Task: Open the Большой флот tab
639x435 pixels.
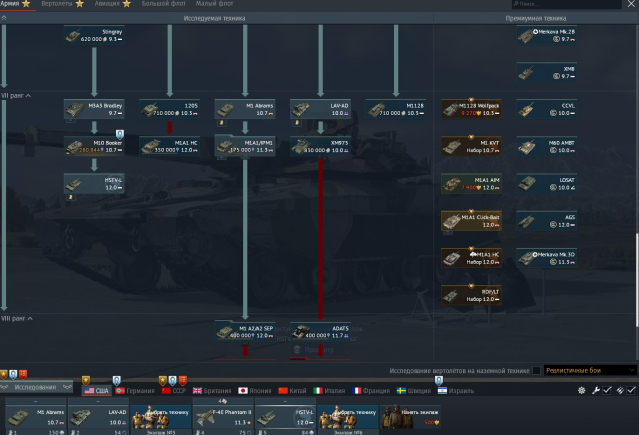Action: (166, 5)
